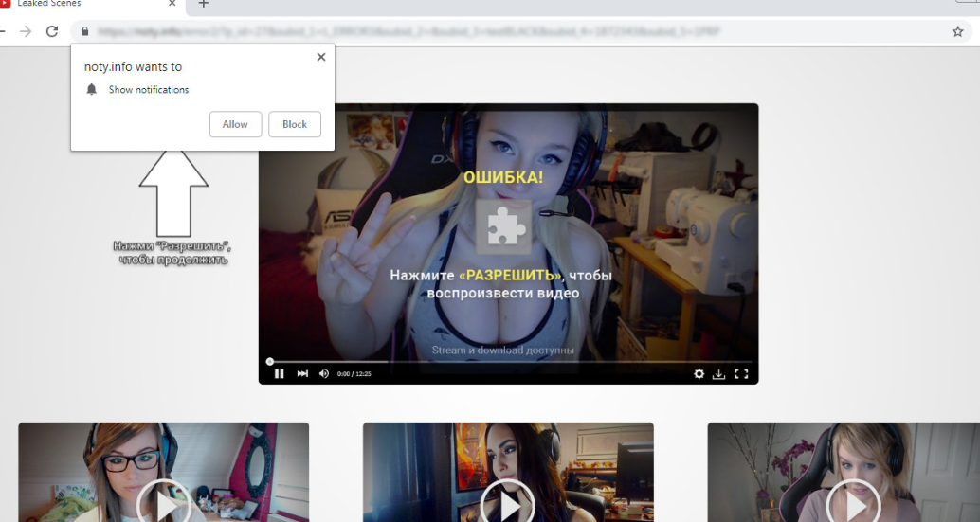Toggle fullscreen video mode
The height and width of the screenshot is (522, 980).
pos(741,373)
